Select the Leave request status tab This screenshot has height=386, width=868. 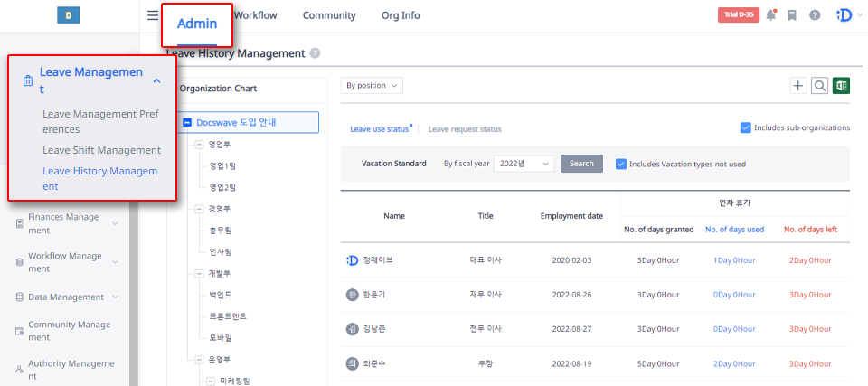465,129
